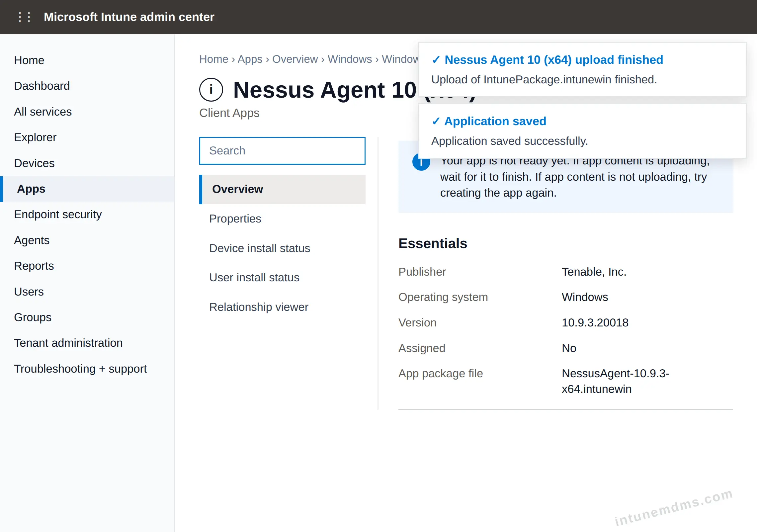This screenshot has height=532, width=757.
Task: Click the Essentials heading
Action: pos(433,243)
